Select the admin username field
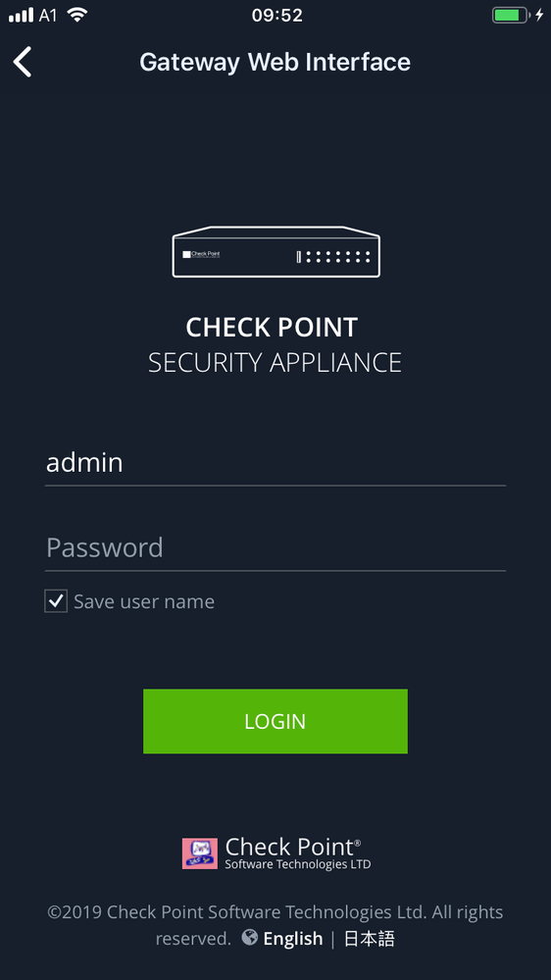This screenshot has height=980, width=551. pos(275,463)
